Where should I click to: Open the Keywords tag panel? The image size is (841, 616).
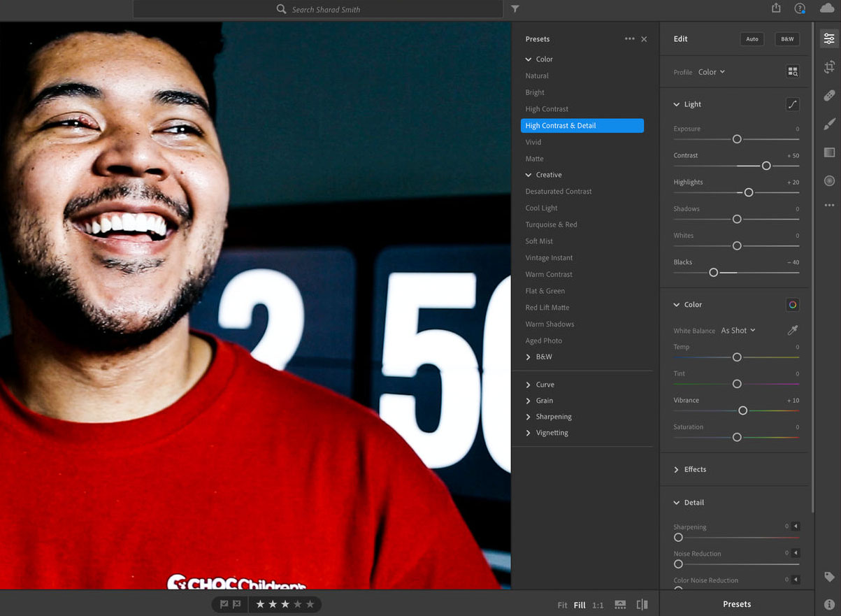pos(829,577)
